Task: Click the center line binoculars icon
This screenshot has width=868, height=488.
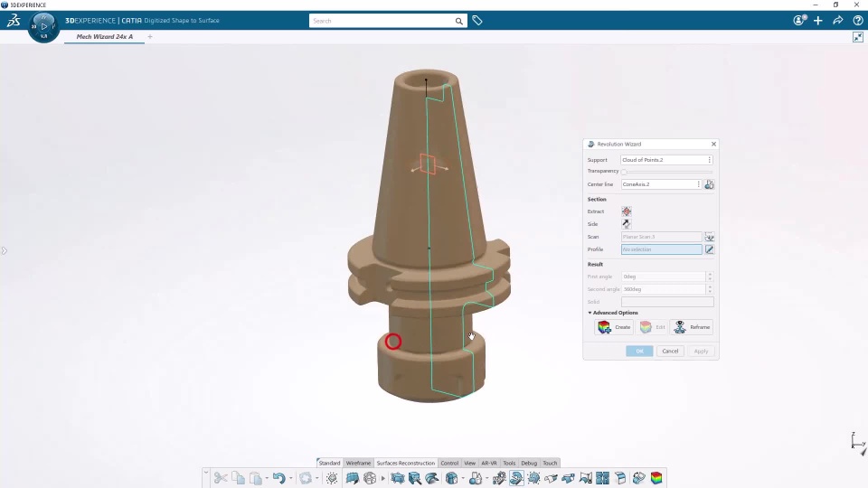Action: pyautogui.click(x=709, y=184)
